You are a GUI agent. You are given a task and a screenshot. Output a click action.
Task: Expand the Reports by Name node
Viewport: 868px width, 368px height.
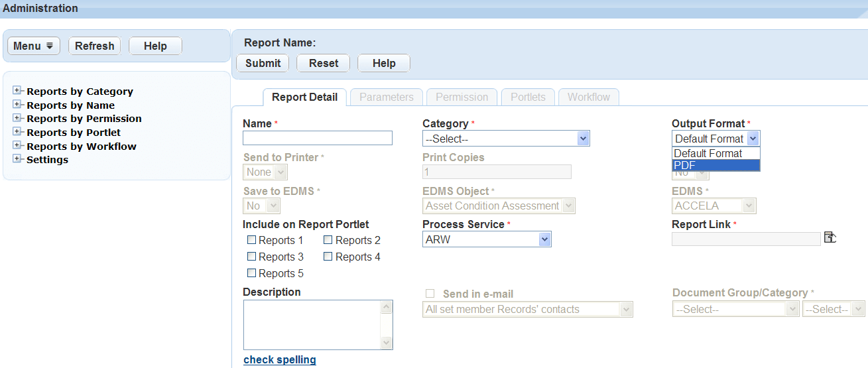[x=18, y=105]
